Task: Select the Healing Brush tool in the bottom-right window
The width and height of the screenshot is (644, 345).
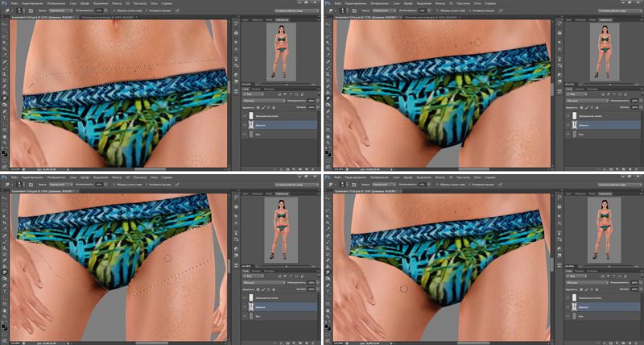Action: (x=328, y=236)
